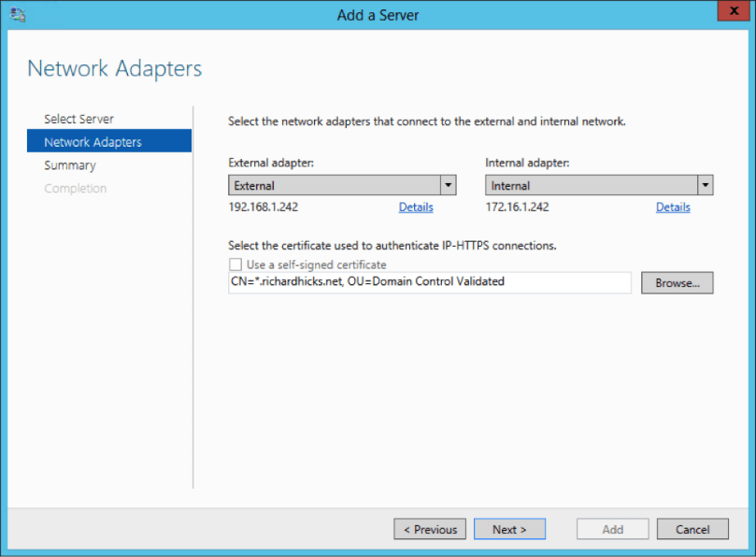This screenshot has height=557, width=756.
Task: Click the IP-HTTPS certificate text field
Action: click(429, 282)
